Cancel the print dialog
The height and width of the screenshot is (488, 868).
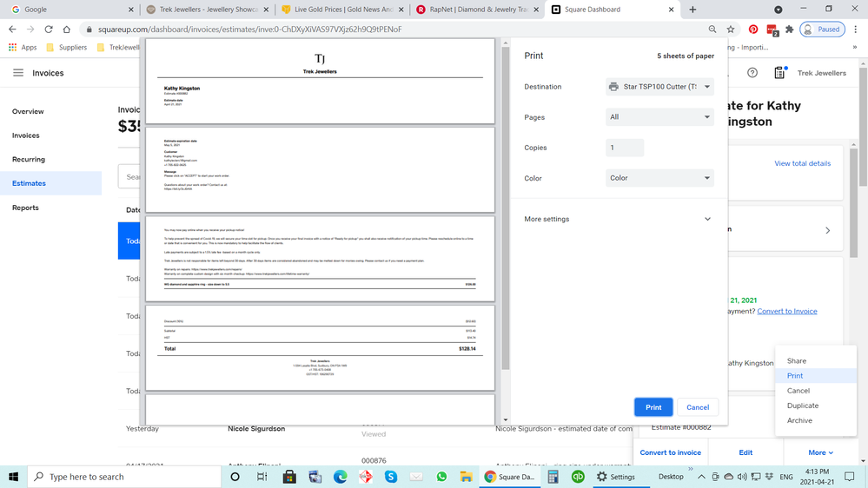pyautogui.click(x=698, y=407)
